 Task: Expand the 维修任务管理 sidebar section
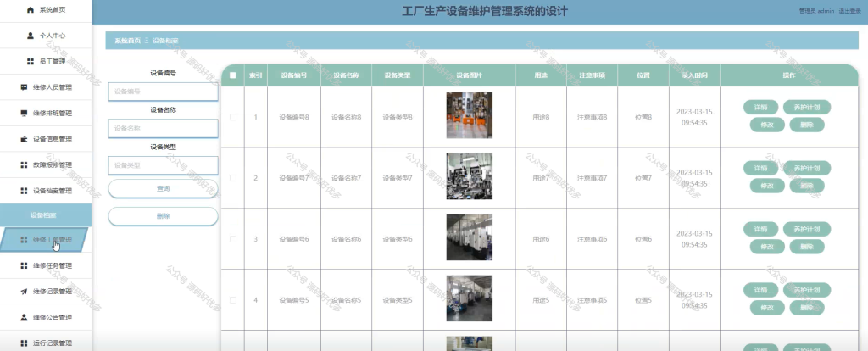[x=46, y=265]
